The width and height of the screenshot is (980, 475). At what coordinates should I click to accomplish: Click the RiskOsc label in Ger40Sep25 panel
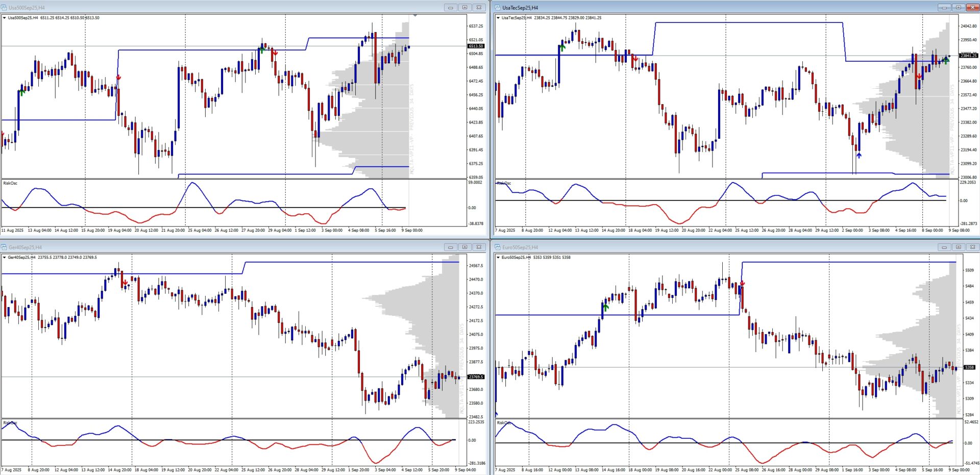(x=10, y=423)
